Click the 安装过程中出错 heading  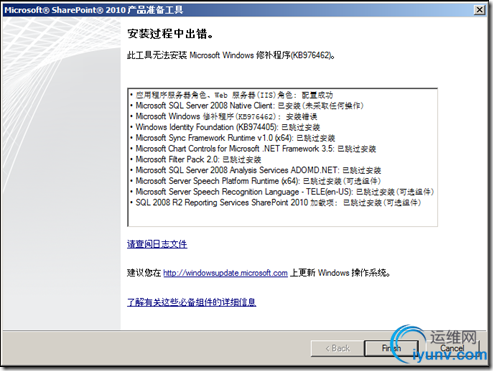170,34
